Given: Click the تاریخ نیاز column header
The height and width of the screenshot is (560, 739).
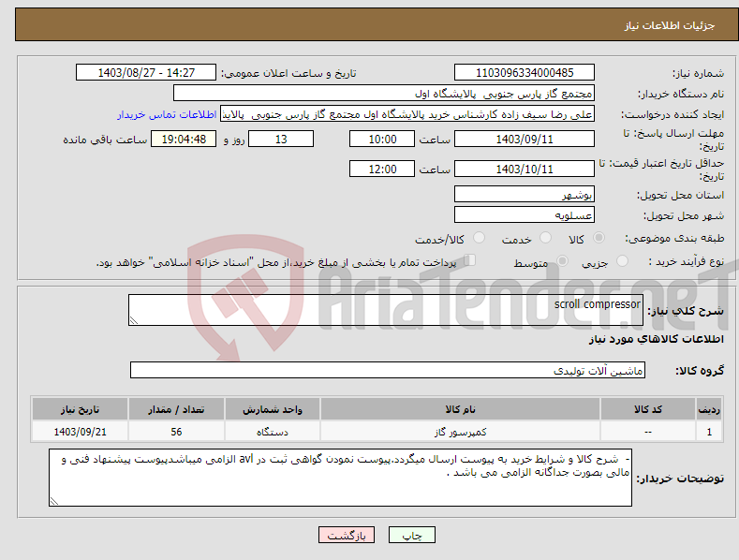Looking at the screenshot, I should click(x=80, y=409).
